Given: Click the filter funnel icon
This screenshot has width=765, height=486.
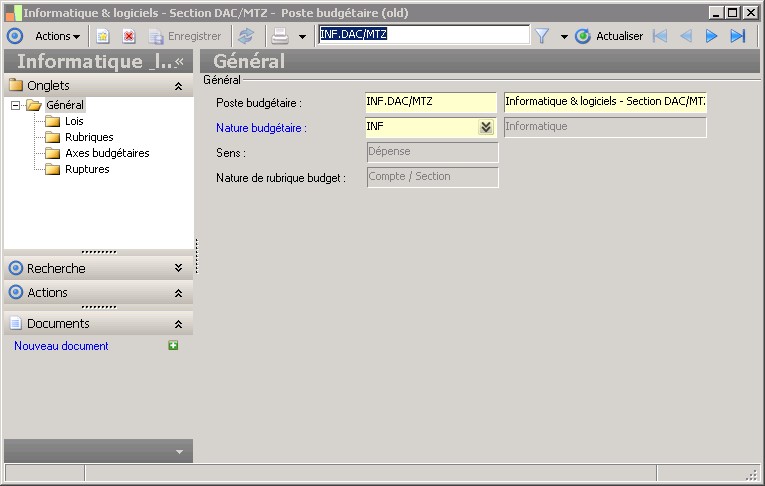Looking at the screenshot, I should [x=542, y=36].
